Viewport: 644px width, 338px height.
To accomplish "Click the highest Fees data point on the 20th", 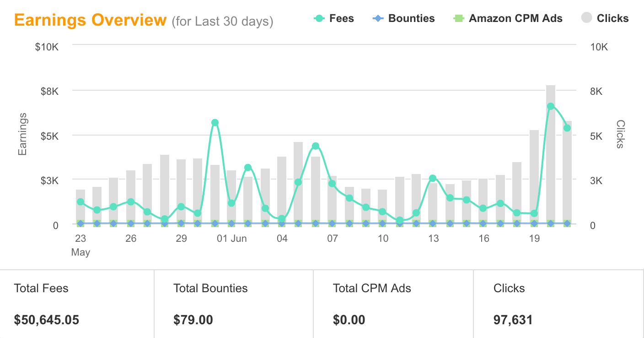I will (551, 106).
